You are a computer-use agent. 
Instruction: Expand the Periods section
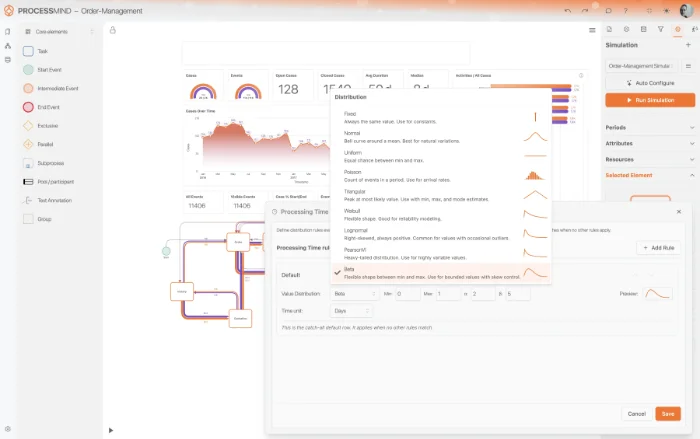[650, 128]
